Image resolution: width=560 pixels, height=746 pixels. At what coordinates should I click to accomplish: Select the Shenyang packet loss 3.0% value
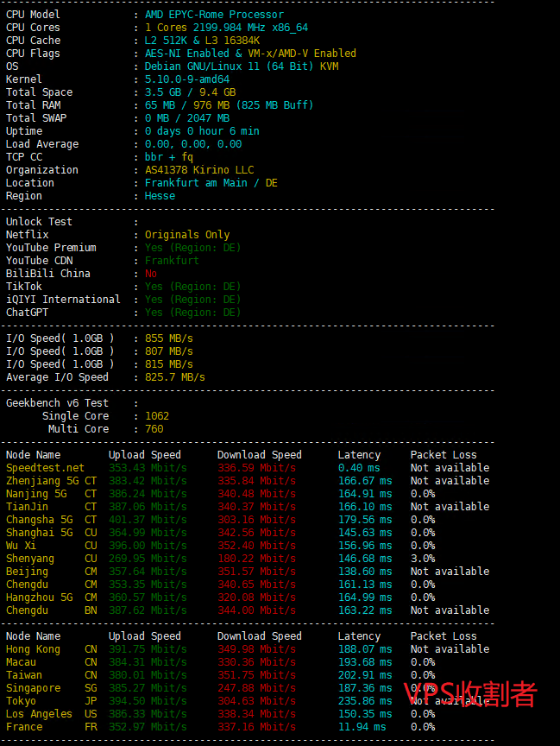point(423,559)
